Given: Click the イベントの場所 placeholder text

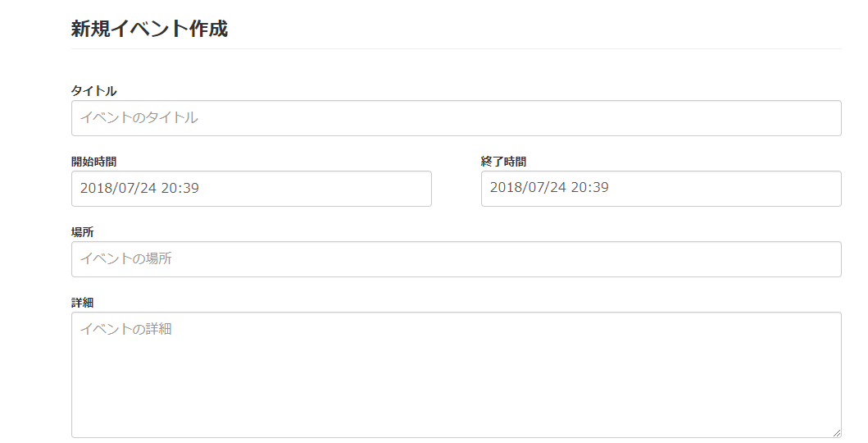Looking at the screenshot, I should click(125, 259).
